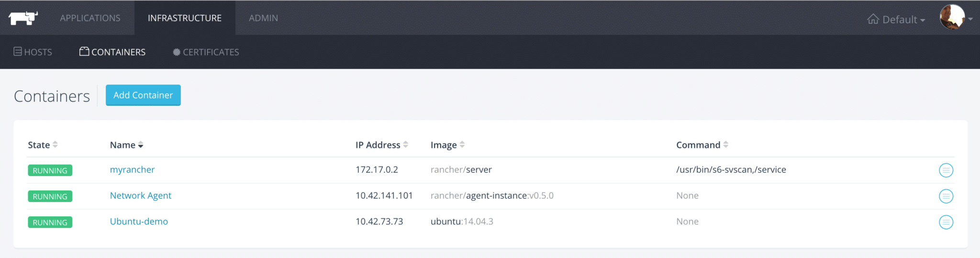This screenshot has width=980, height=258.
Task: Select IP address 172.17.0.2
Action: [377, 169]
